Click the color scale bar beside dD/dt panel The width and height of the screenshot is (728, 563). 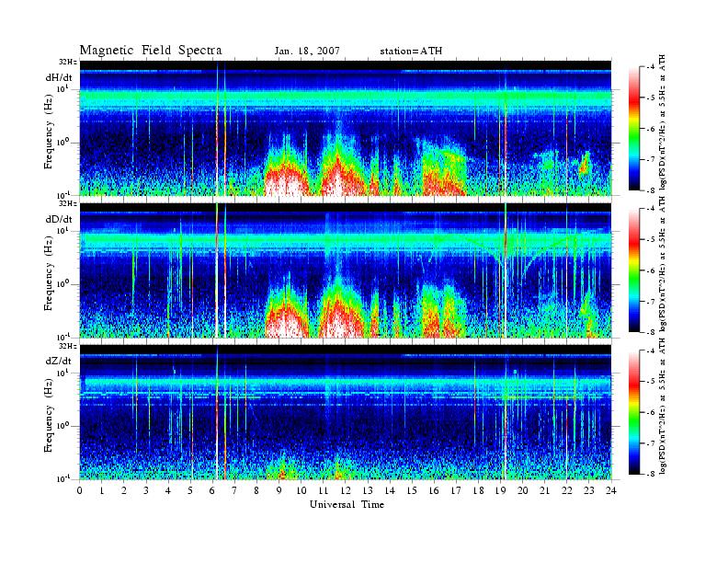click(x=634, y=270)
